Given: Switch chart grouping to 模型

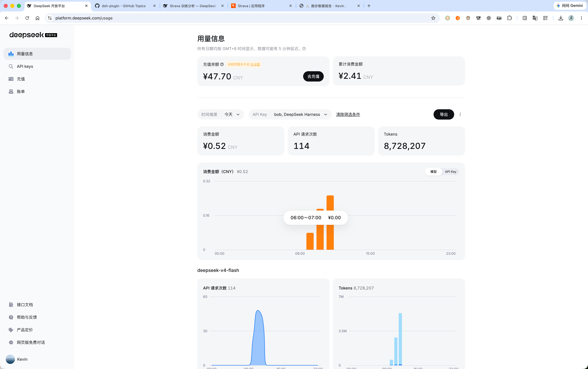Looking at the screenshot, I should [x=433, y=172].
